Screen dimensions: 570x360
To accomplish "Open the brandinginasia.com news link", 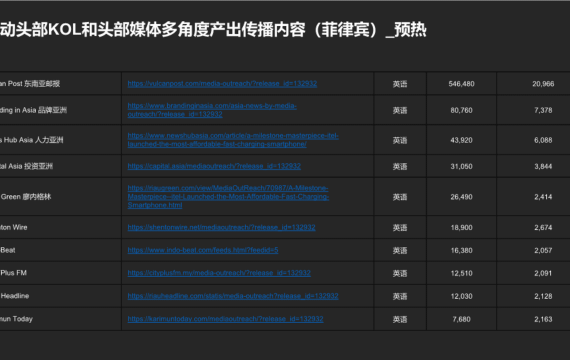I will pos(212,110).
